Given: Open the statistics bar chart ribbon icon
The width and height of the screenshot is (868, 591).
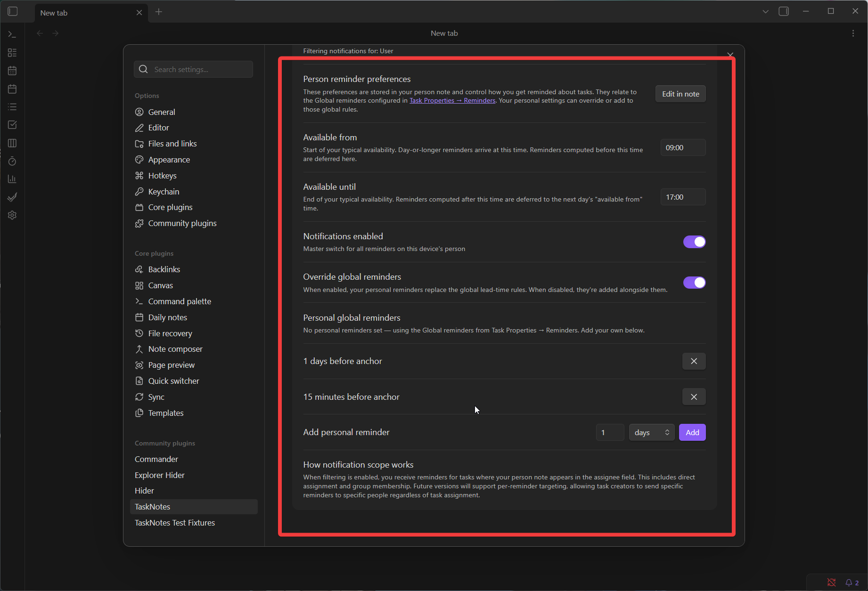Looking at the screenshot, I should point(12,178).
